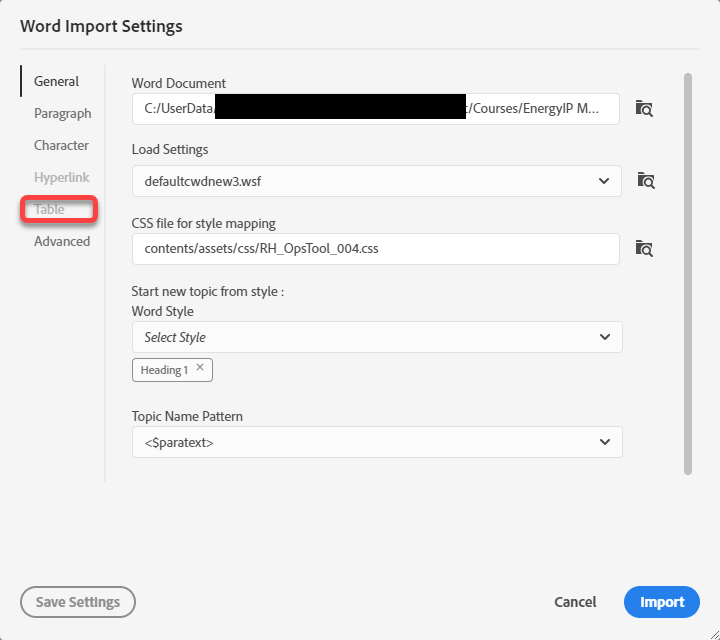Viewport: 720px width, 640px height.
Task: Click the blue Import button
Action: click(662, 602)
